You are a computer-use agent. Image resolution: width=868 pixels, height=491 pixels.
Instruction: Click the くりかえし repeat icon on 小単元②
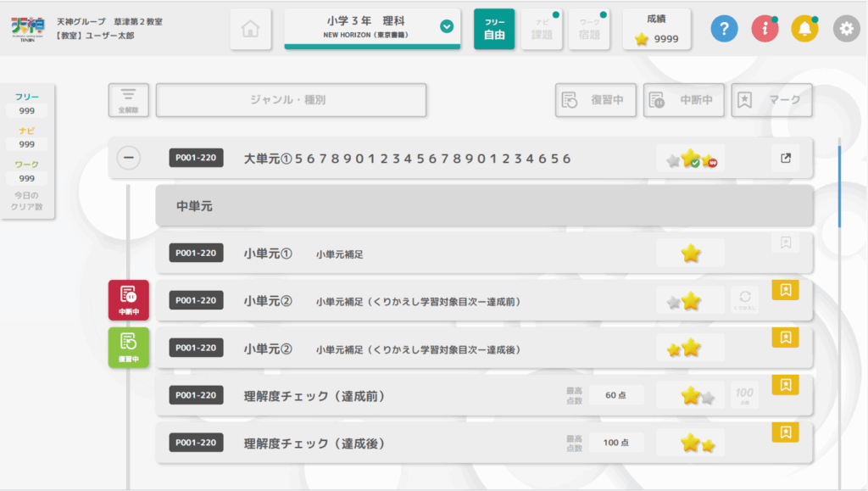pyautogui.click(x=744, y=299)
